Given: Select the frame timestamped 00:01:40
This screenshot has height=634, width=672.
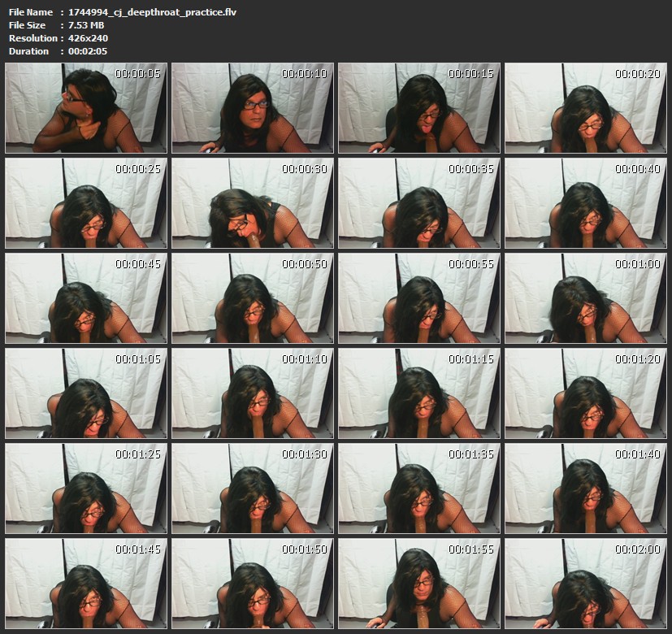Looking at the screenshot, I should click(586, 489).
